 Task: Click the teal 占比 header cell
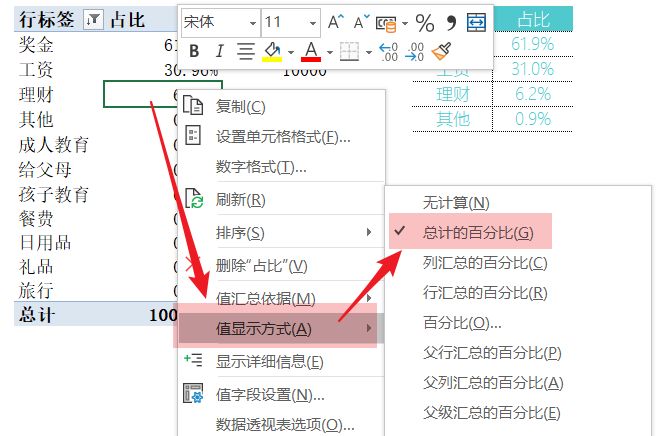[x=533, y=19]
